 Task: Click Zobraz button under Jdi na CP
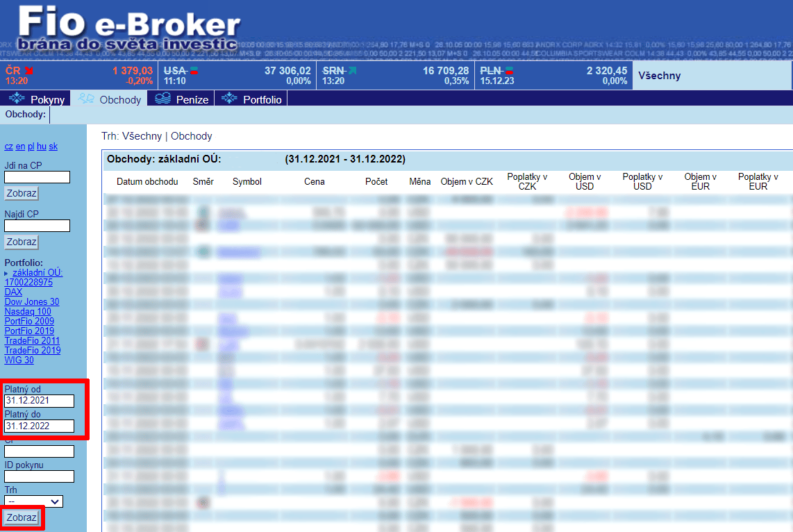click(22, 193)
